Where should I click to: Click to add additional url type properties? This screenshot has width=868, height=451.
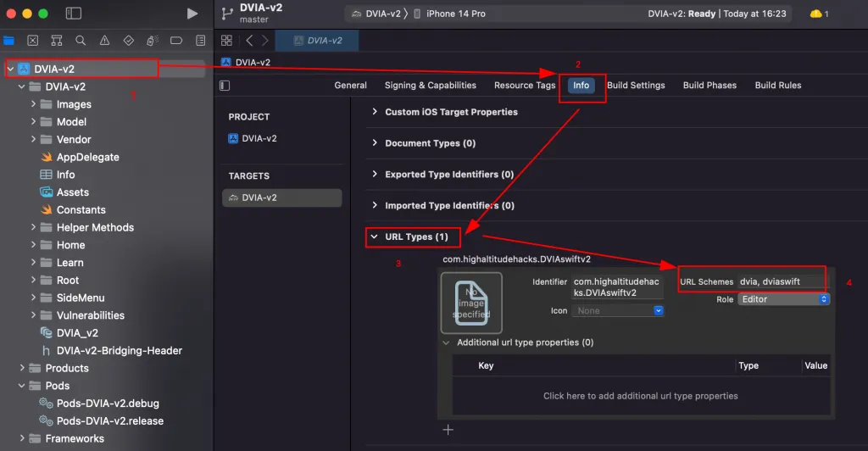640,396
